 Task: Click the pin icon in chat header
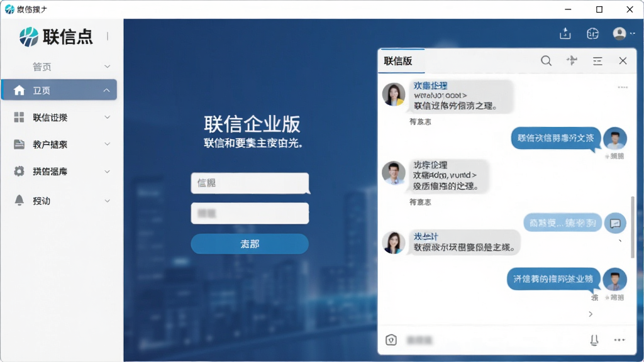[x=572, y=60]
